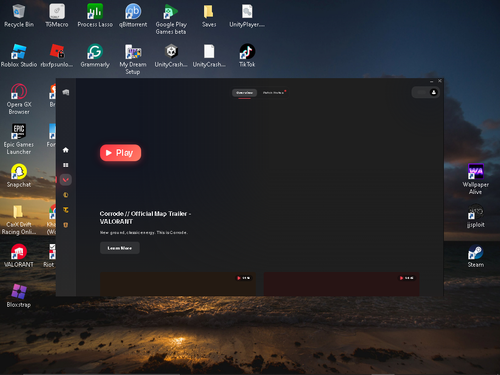
Task: Select the Grammarly desktop icon
Action: pyautogui.click(x=95, y=56)
